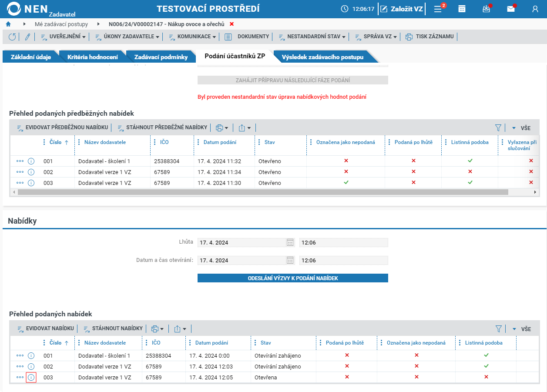Click the filter icon in Přehled podaných nabídek
547x392 pixels.
tap(498, 329)
